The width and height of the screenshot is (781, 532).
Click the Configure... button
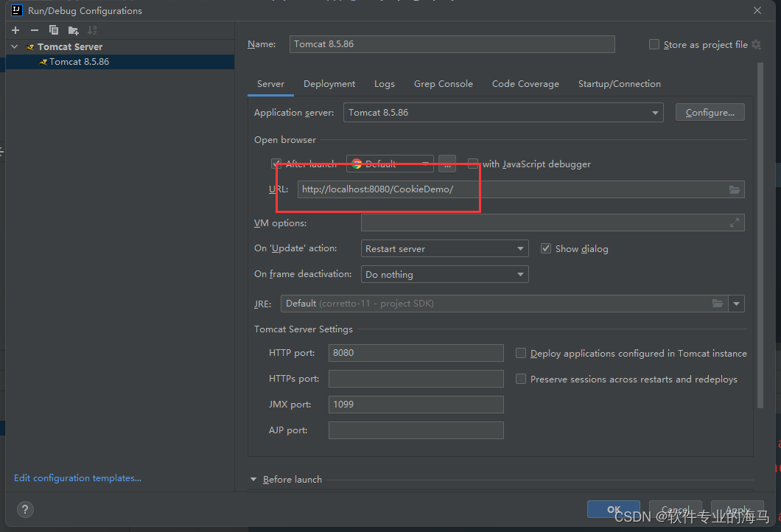[x=710, y=113]
